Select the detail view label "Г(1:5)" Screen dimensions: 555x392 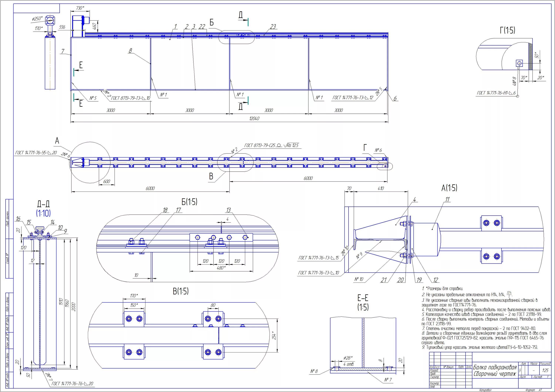tap(507, 30)
